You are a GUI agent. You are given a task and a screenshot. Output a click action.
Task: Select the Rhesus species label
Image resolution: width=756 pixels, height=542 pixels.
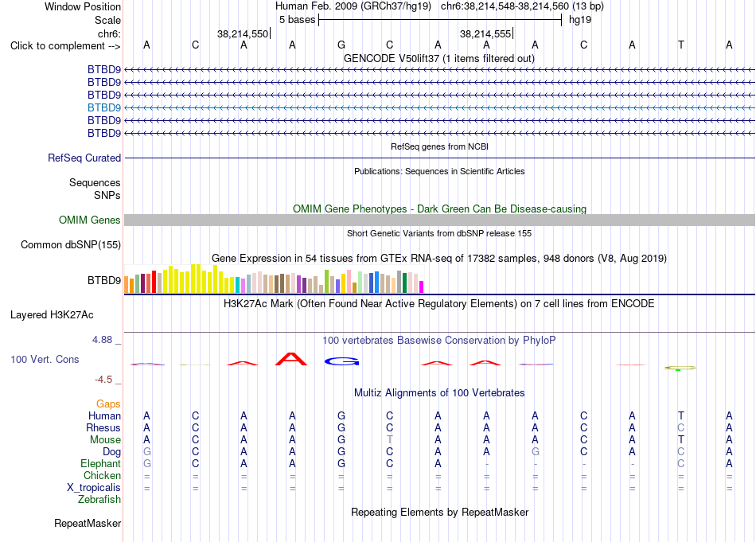[x=103, y=427]
